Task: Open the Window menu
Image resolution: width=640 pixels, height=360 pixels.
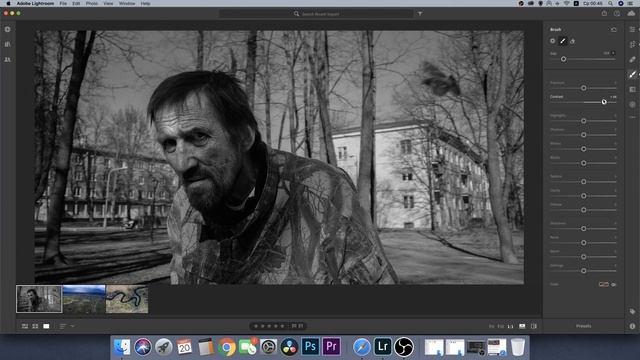Action: pos(127,3)
